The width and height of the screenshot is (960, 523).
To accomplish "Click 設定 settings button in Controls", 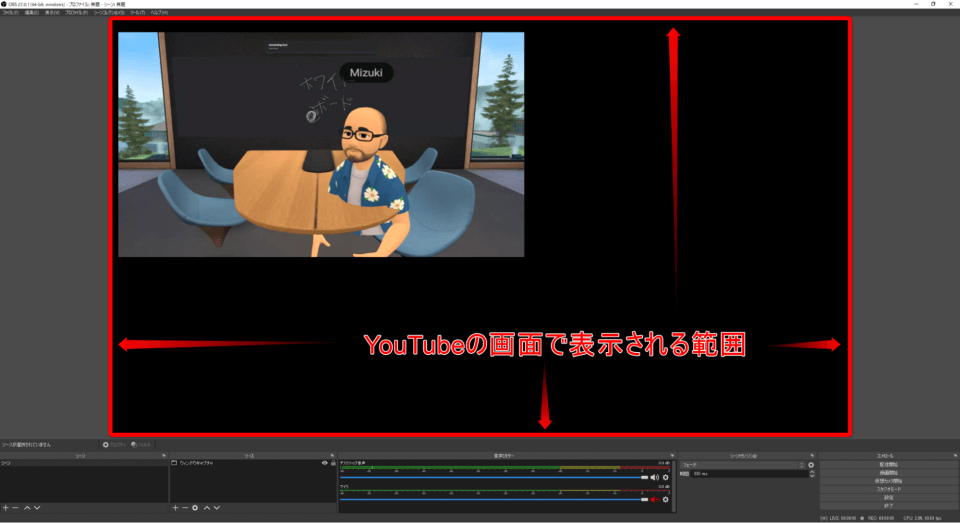I will [x=888, y=497].
